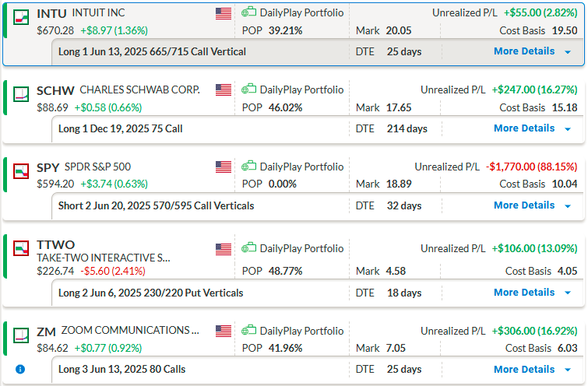
Task: Click the INTU ticker symbol
Action: (x=51, y=14)
